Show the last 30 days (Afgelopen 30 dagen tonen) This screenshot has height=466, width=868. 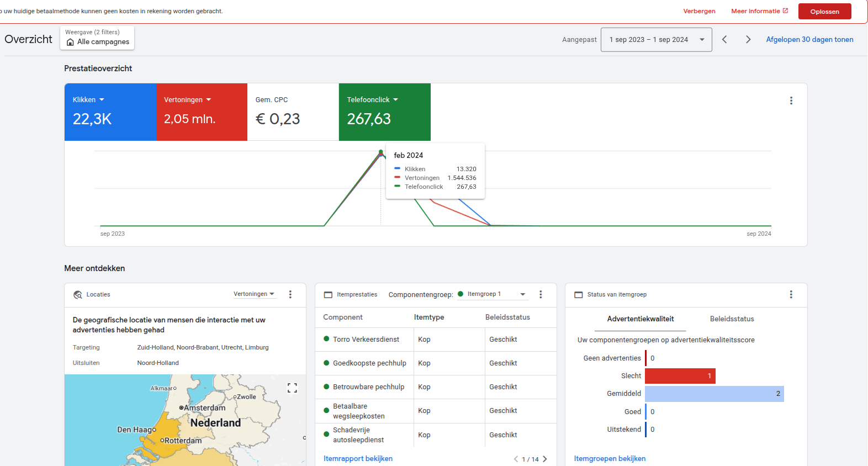coord(809,40)
